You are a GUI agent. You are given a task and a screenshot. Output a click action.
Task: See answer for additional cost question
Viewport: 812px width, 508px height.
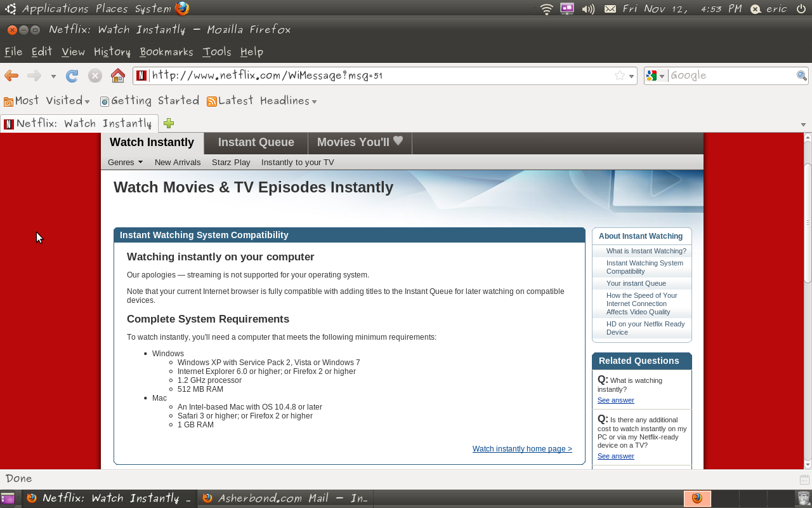pos(615,456)
